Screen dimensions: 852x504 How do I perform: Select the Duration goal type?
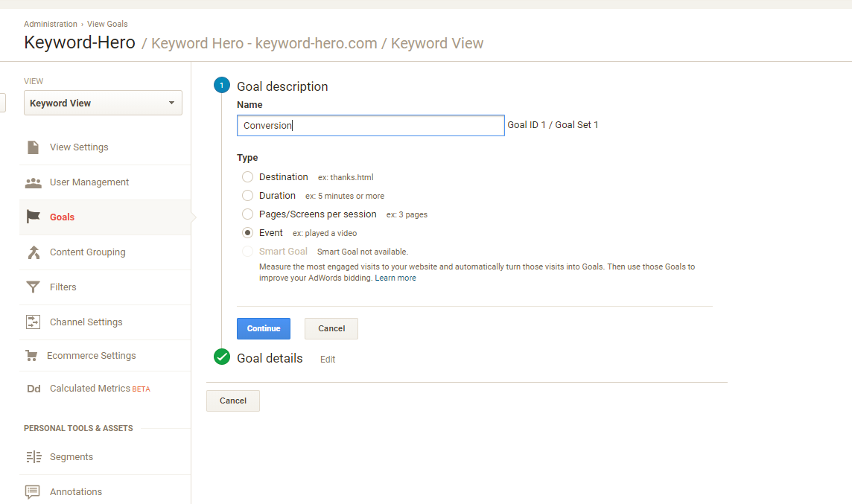coord(247,196)
